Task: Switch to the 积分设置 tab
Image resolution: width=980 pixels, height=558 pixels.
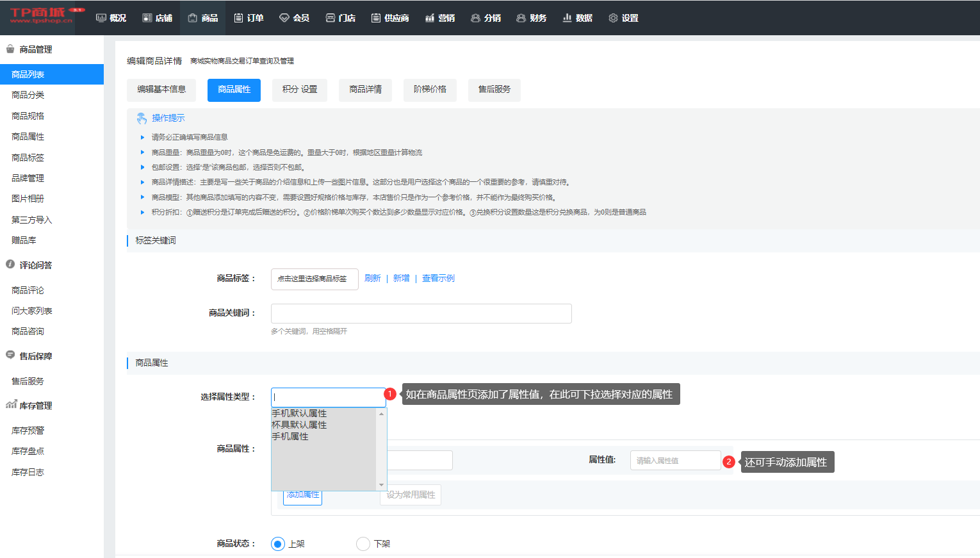Action: (300, 90)
